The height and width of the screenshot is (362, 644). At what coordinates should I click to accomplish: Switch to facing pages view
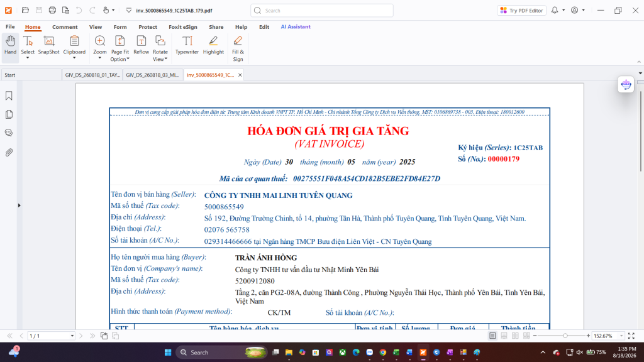(515, 336)
